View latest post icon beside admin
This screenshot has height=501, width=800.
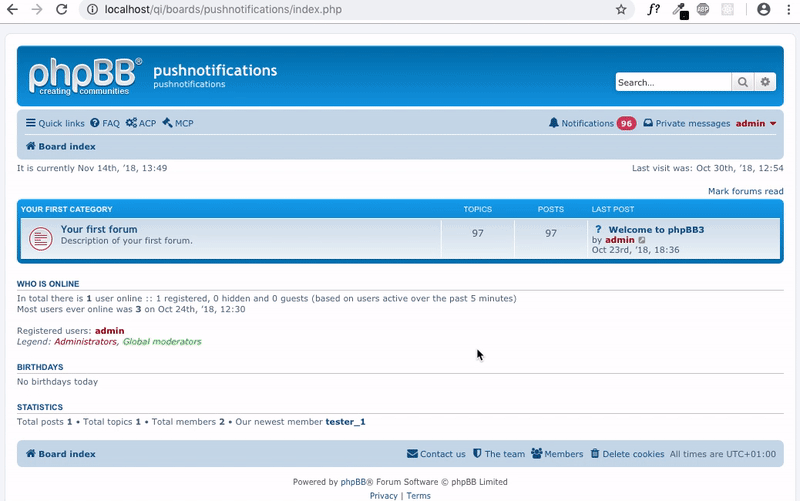coord(642,240)
